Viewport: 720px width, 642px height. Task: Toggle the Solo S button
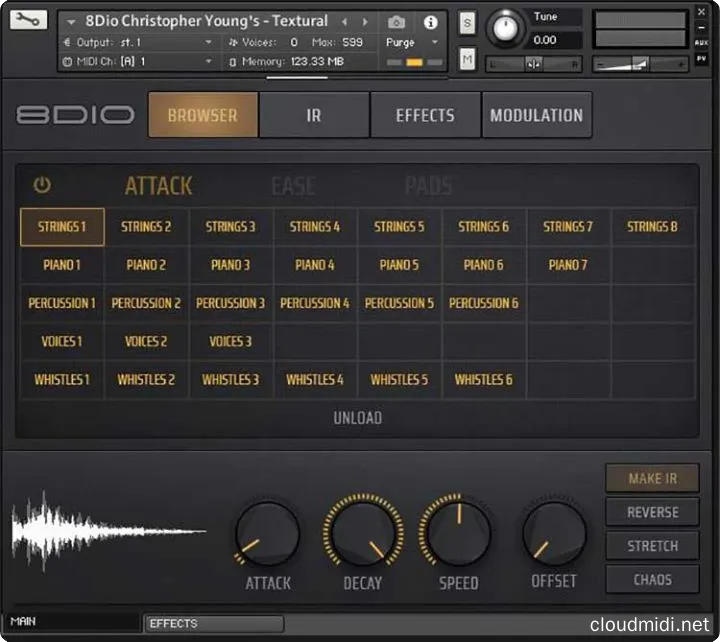click(x=467, y=23)
